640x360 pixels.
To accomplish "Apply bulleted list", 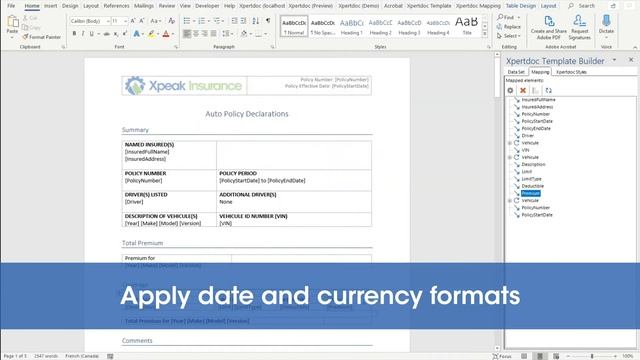I will [187, 21].
